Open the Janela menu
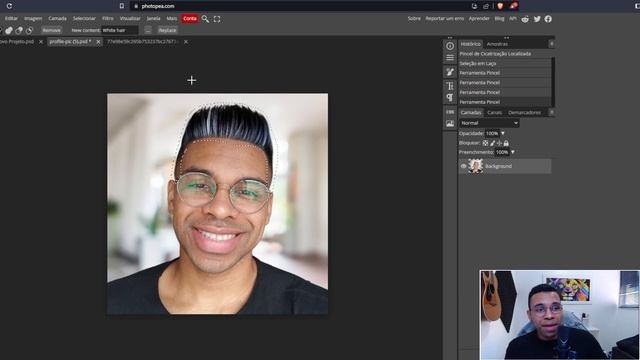The image size is (640, 360). 153,18
